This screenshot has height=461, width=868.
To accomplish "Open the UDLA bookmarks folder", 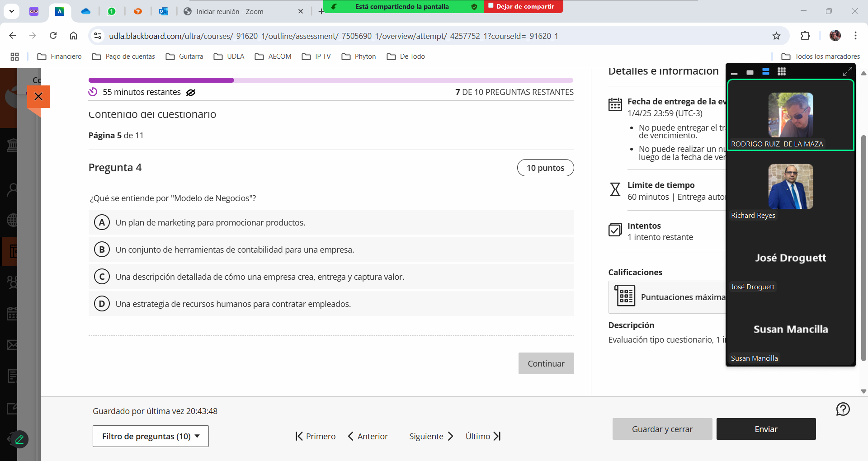I will 229,56.
